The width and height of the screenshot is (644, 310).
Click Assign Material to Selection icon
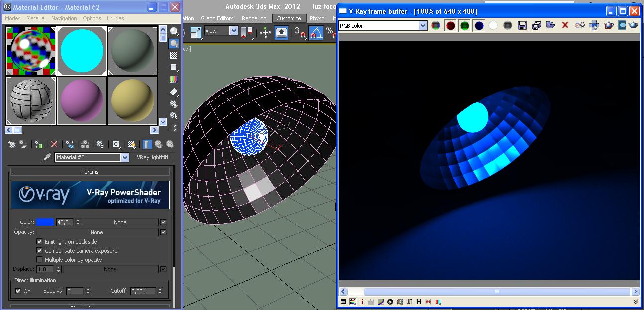[38, 144]
